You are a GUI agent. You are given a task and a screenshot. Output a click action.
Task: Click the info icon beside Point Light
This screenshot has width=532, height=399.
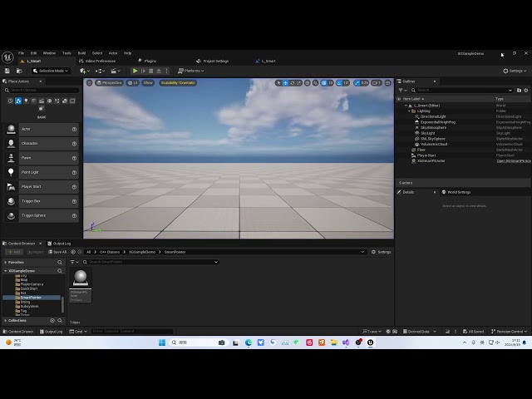click(x=74, y=172)
